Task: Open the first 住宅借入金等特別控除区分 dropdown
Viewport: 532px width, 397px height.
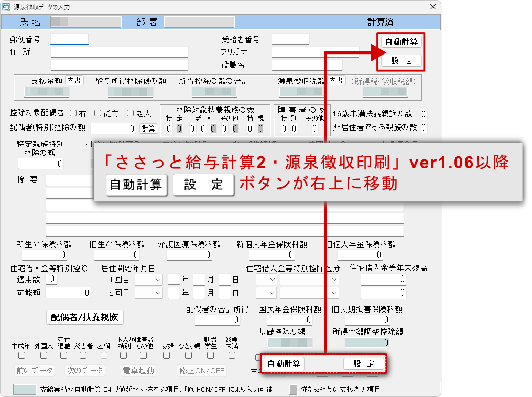Action: (x=266, y=280)
